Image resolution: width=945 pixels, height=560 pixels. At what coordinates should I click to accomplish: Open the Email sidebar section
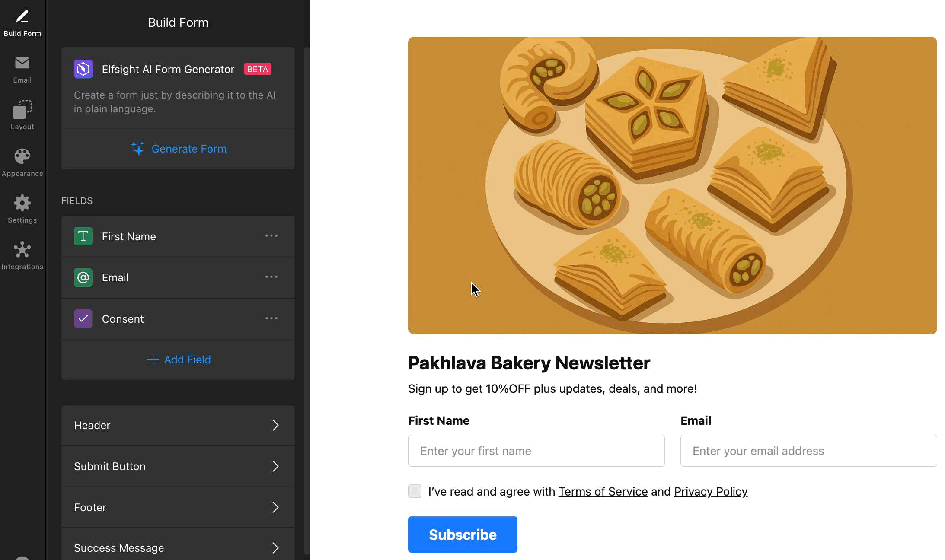22,70
